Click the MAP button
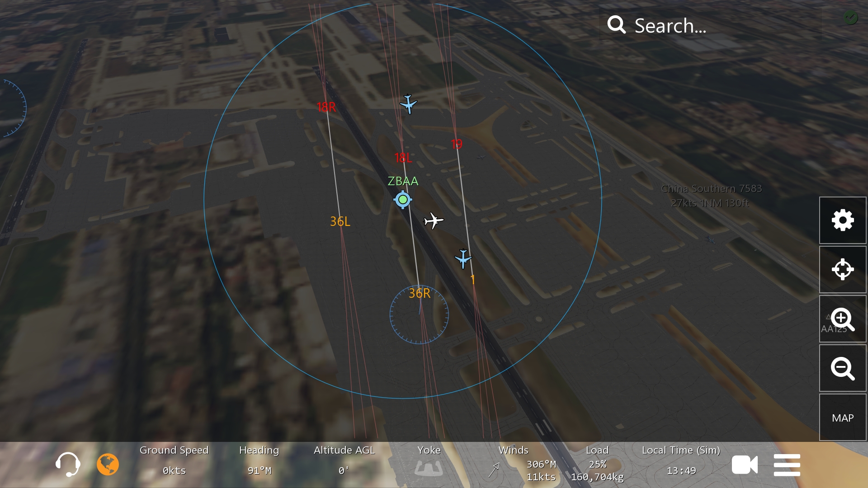The image size is (868, 488). click(x=843, y=418)
